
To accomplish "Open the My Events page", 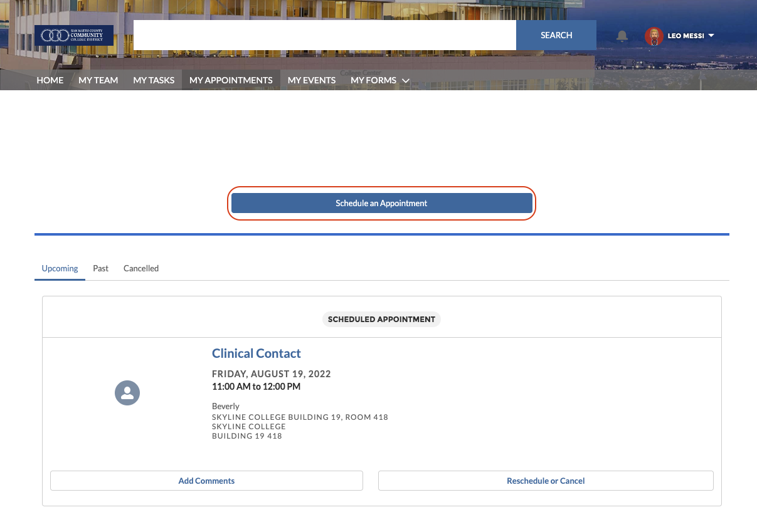I will [312, 80].
